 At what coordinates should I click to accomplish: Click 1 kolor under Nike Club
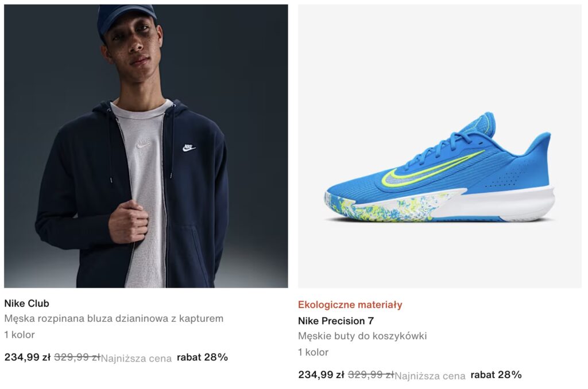point(20,334)
